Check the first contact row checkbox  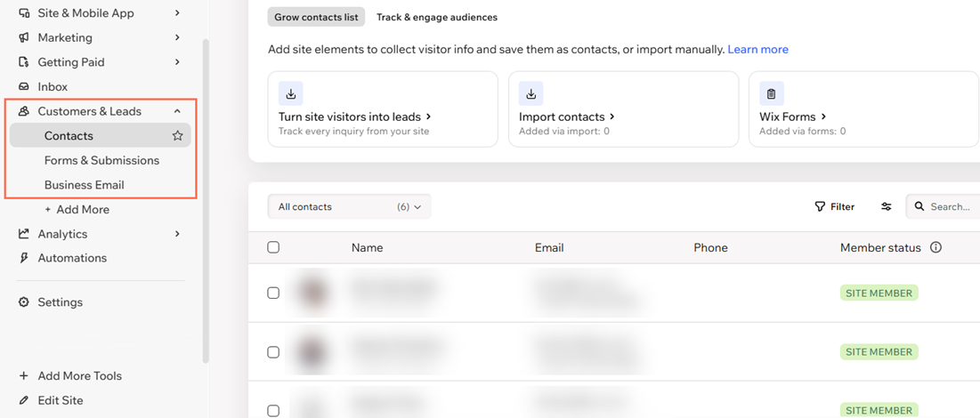(x=273, y=293)
